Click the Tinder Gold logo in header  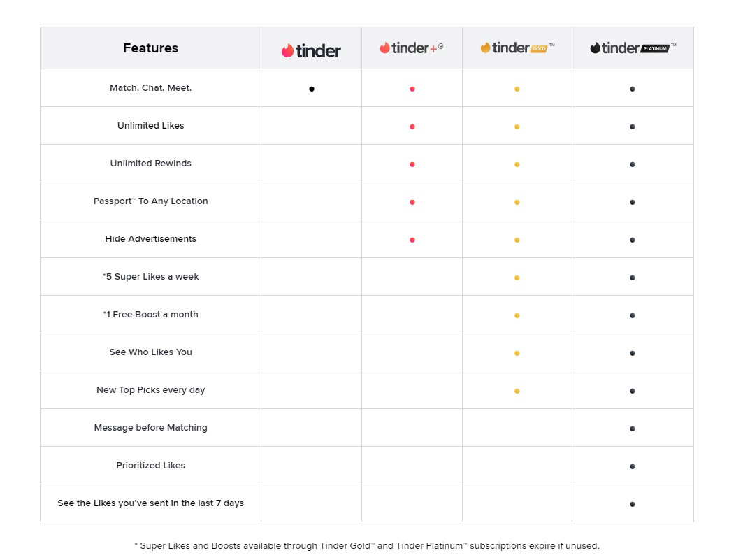(517, 48)
